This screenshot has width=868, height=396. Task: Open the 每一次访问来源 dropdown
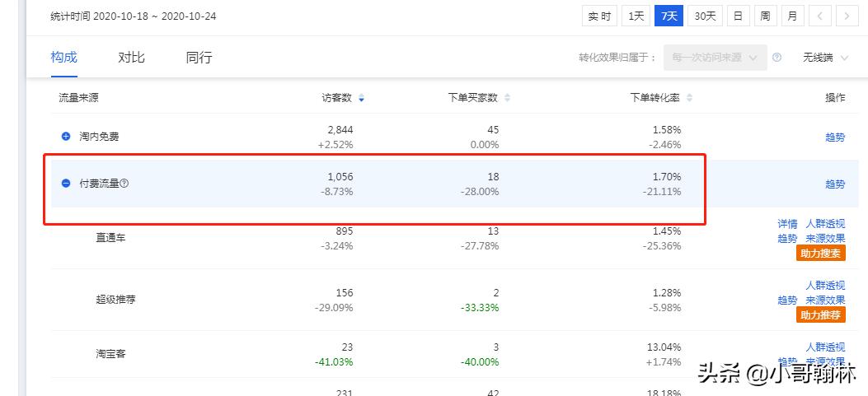[x=716, y=58]
